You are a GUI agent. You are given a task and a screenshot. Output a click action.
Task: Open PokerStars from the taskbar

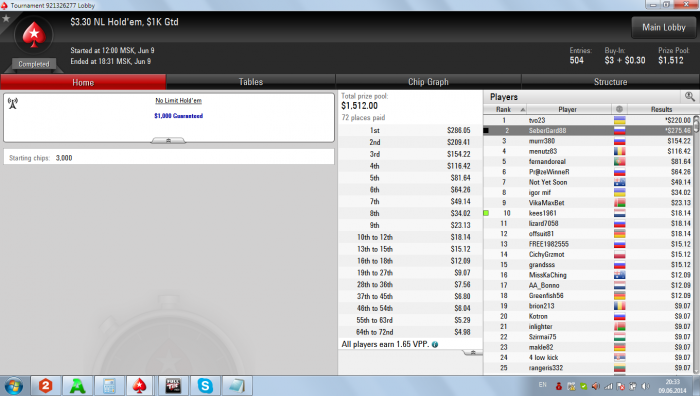(140, 386)
